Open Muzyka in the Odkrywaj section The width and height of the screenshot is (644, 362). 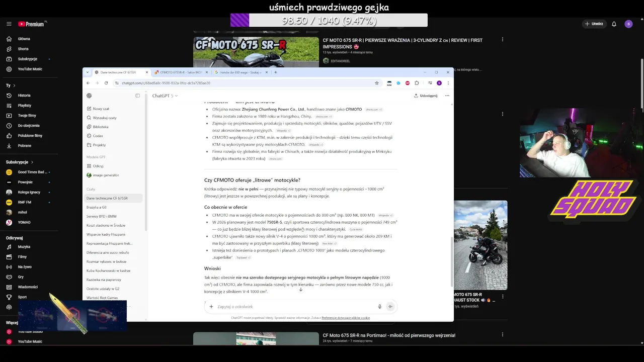(24, 247)
